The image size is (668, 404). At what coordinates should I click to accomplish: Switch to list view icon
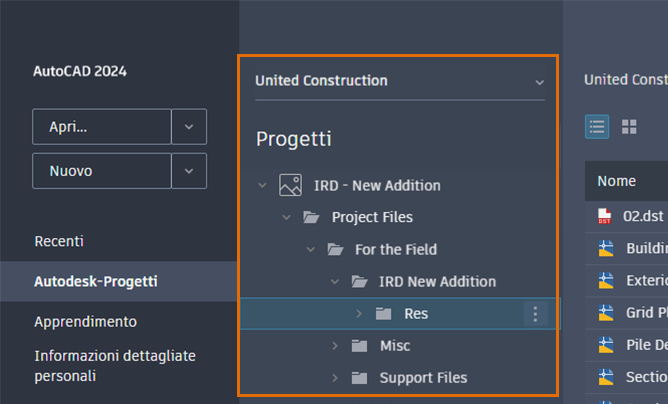(x=597, y=126)
